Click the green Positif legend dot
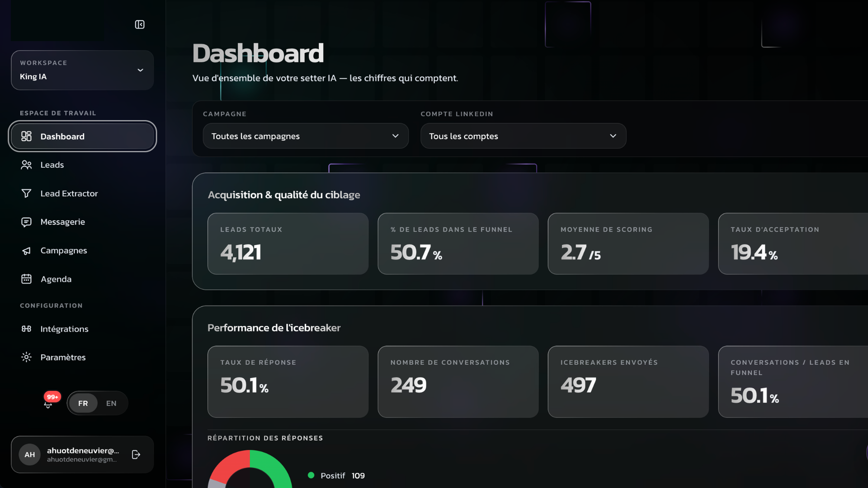Screen dimensions: 868x488 [311, 475]
